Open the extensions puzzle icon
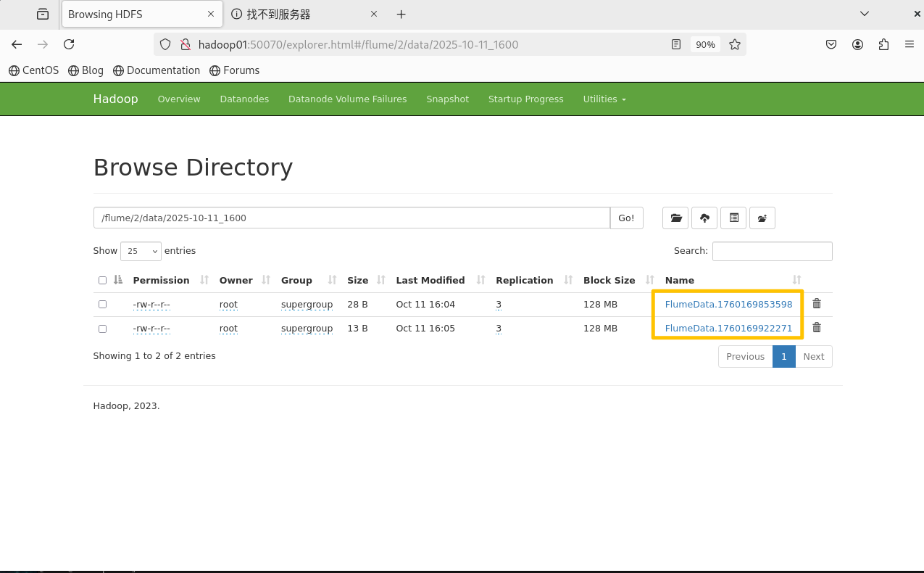Viewport: 924px width, 573px height. pos(883,44)
